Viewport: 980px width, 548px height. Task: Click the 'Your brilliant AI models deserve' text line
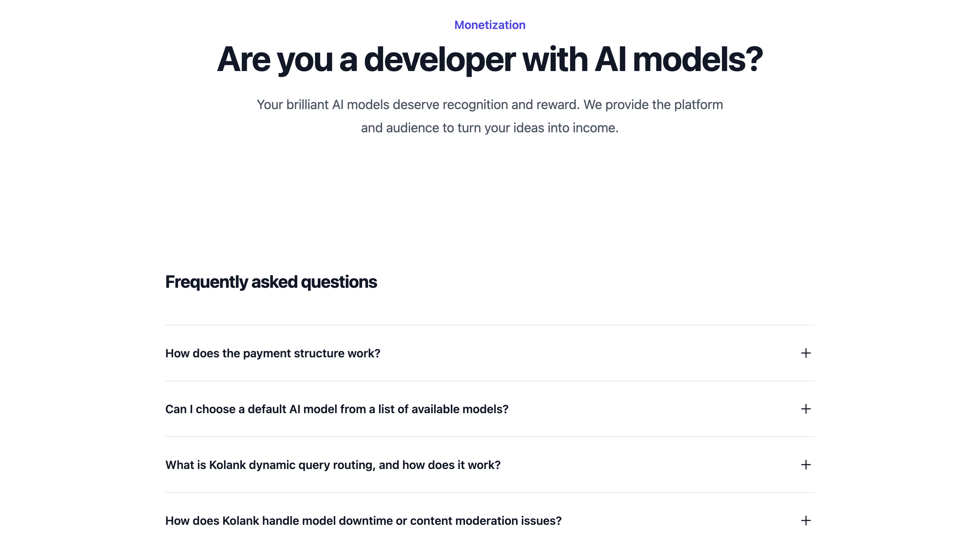pos(490,105)
